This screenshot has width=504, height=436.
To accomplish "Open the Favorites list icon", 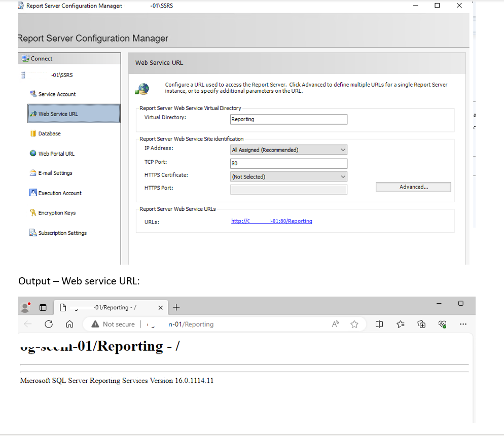I will click(400, 324).
